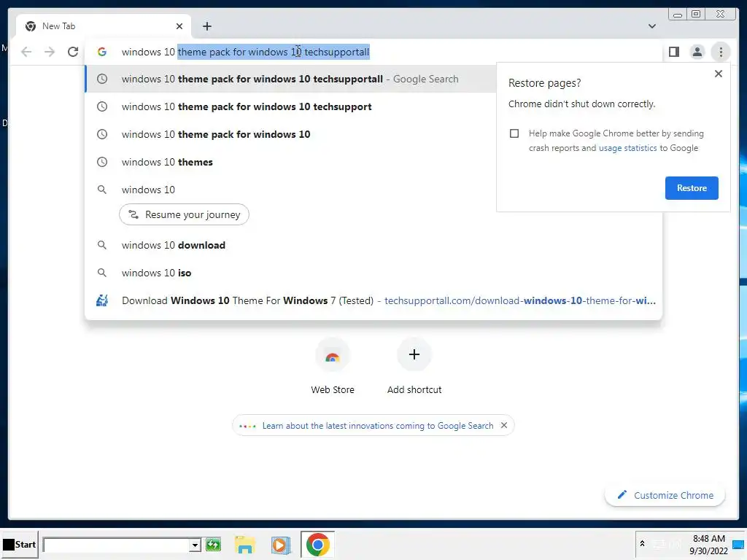The height and width of the screenshot is (560, 747).
Task: Open the usage statistics link
Action: pos(627,148)
